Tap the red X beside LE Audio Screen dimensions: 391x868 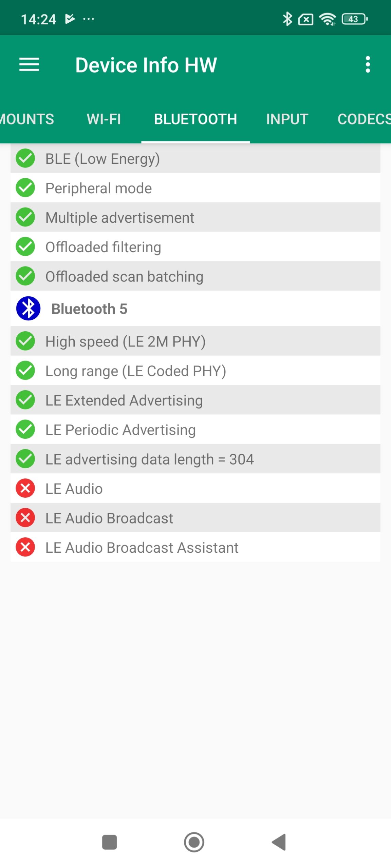coord(25,488)
